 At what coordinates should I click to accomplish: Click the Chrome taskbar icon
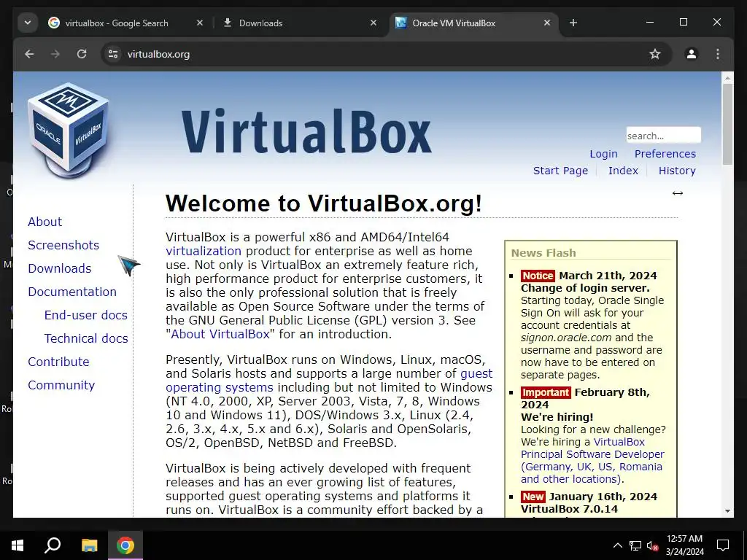pyautogui.click(x=125, y=545)
